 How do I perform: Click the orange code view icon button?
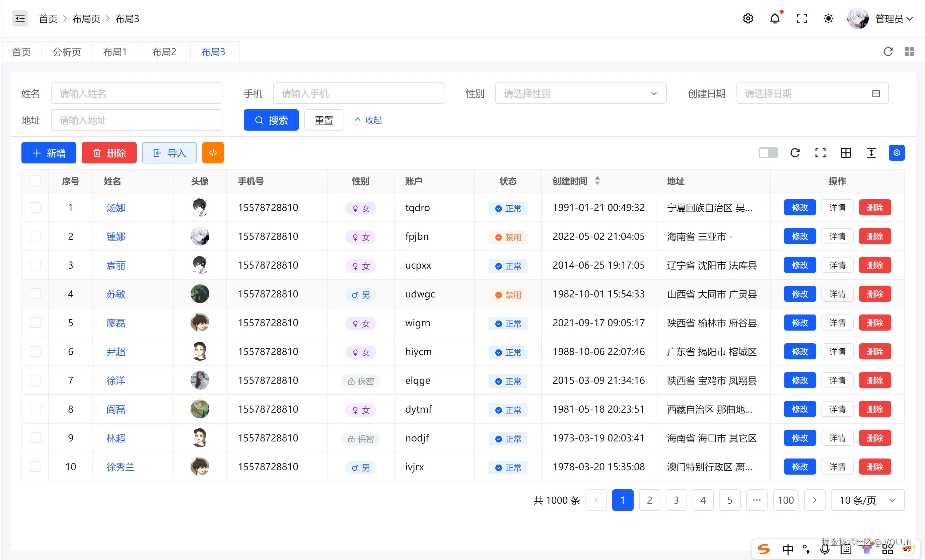(213, 153)
